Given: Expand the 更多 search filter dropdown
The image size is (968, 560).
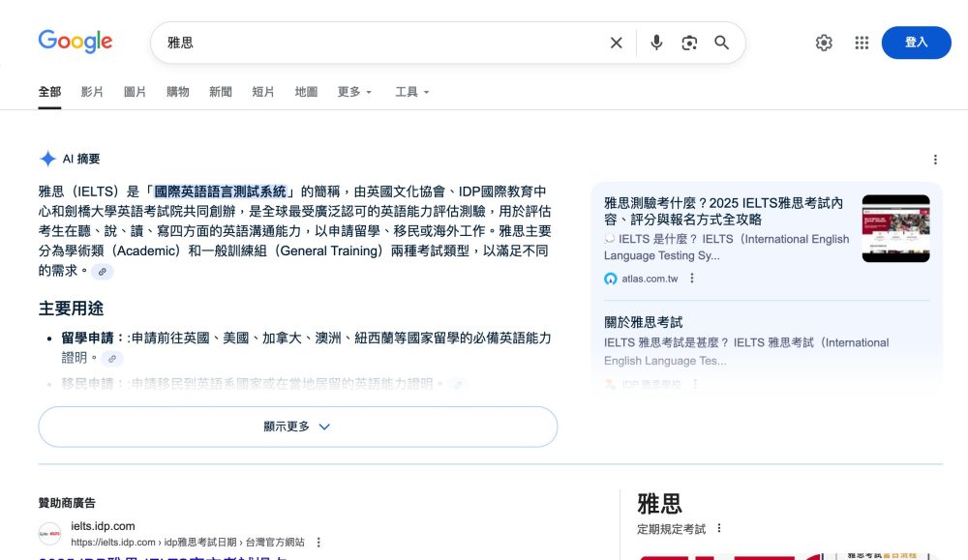Looking at the screenshot, I should click(354, 92).
